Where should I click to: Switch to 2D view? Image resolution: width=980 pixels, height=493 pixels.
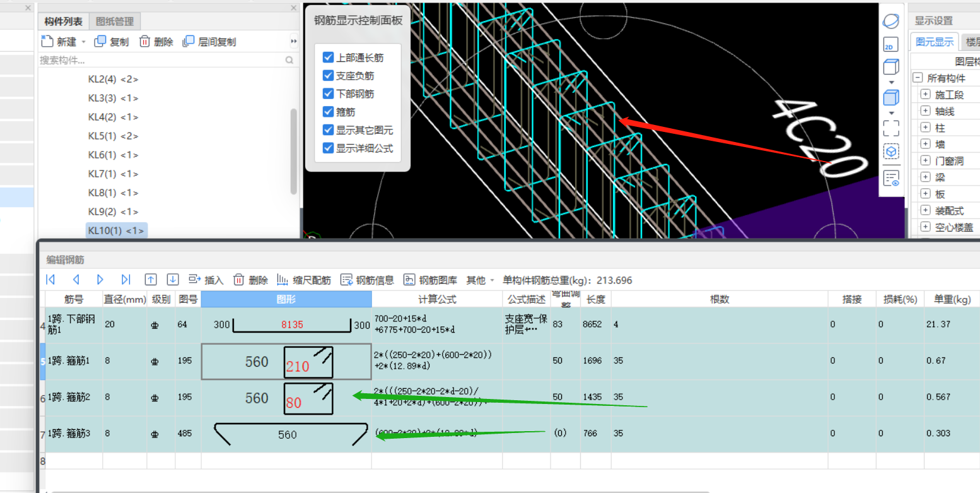890,44
